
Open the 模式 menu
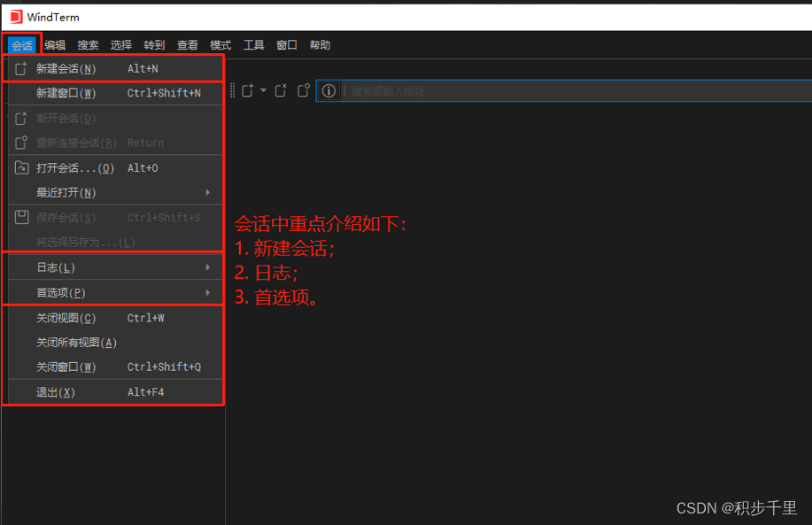pyautogui.click(x=220, y=45)
